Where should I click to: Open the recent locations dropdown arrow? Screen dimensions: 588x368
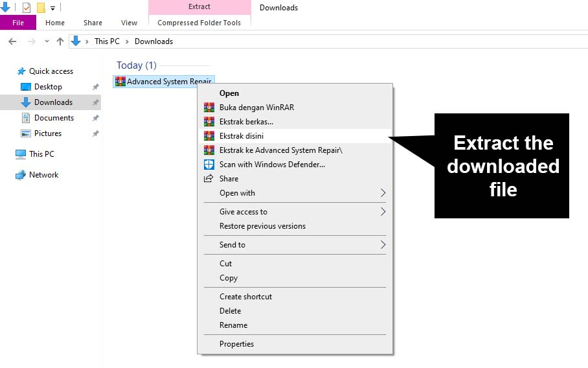tap(47, 41)
